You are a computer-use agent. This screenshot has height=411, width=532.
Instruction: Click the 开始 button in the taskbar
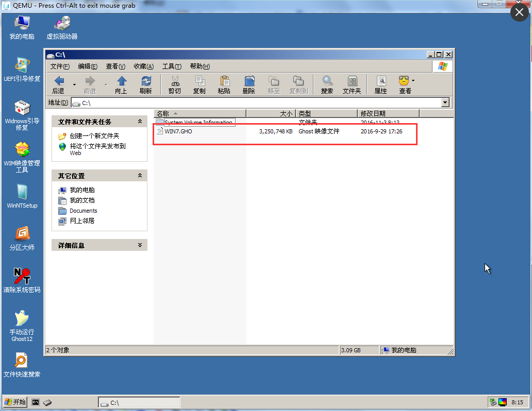14,402
